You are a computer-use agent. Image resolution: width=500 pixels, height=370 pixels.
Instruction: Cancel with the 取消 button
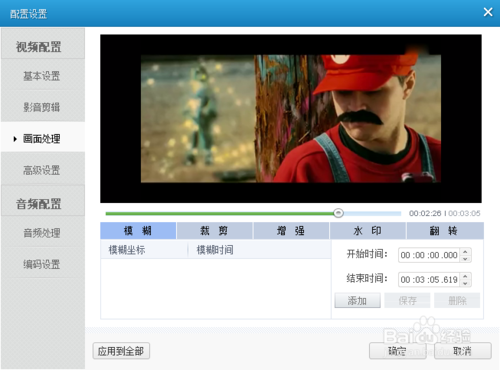click(x=463, y=351)
